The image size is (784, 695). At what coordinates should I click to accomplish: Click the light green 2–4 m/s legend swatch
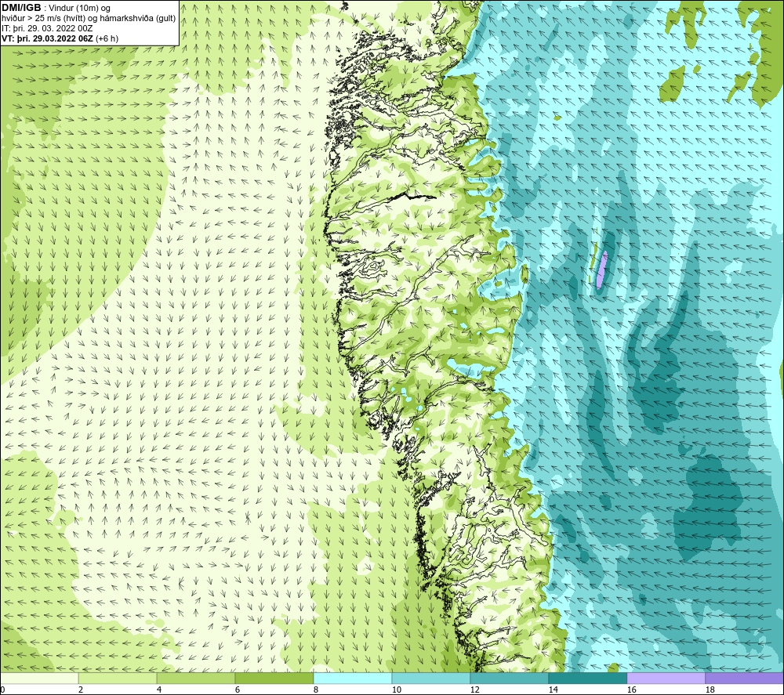(x=118, y=678)
